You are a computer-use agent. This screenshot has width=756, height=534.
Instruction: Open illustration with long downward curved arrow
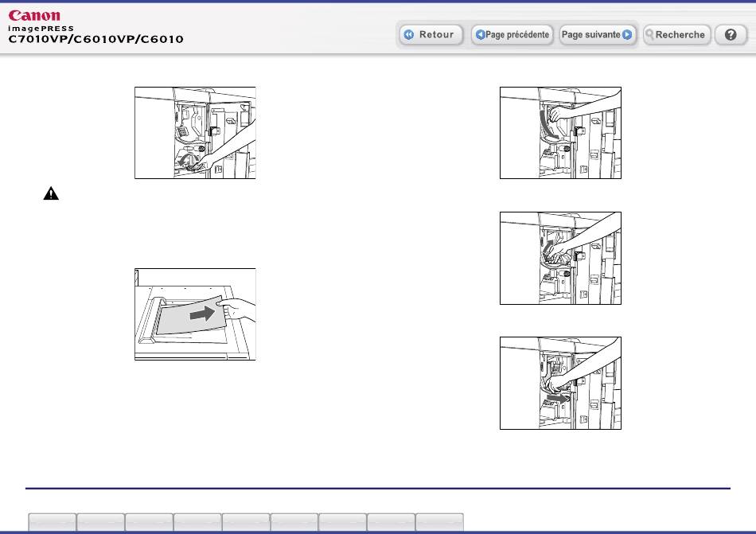(560, 133)
